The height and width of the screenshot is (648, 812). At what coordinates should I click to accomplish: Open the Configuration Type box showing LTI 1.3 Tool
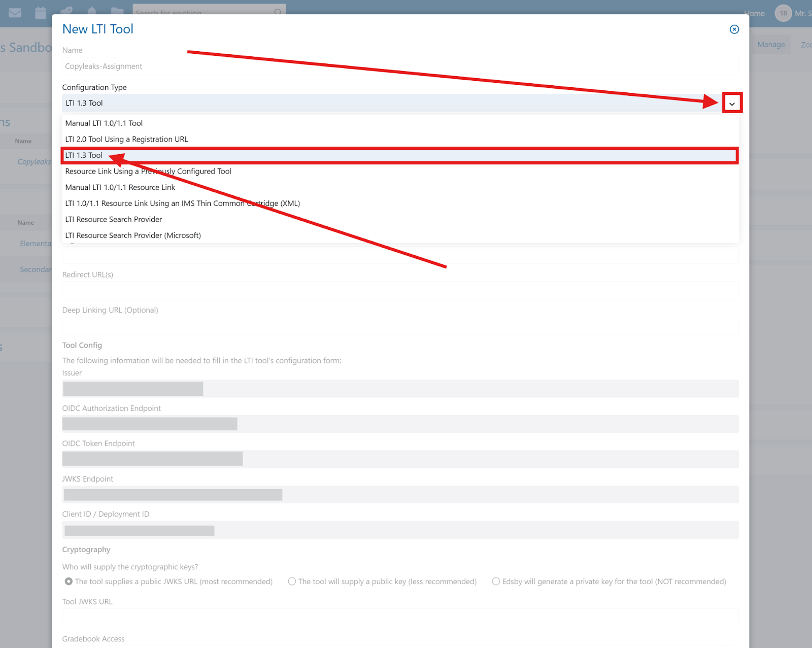[400, 103]
